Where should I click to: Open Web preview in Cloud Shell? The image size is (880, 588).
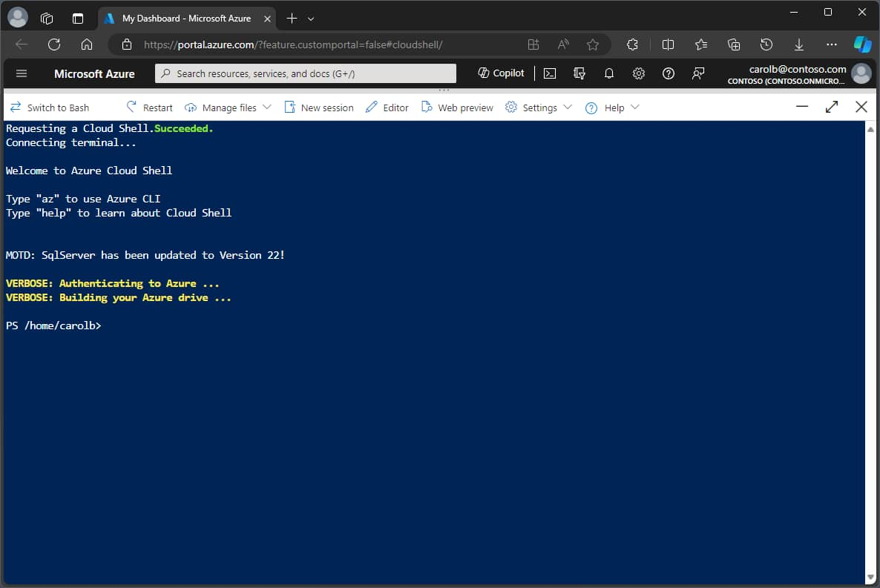pos(457,108)
